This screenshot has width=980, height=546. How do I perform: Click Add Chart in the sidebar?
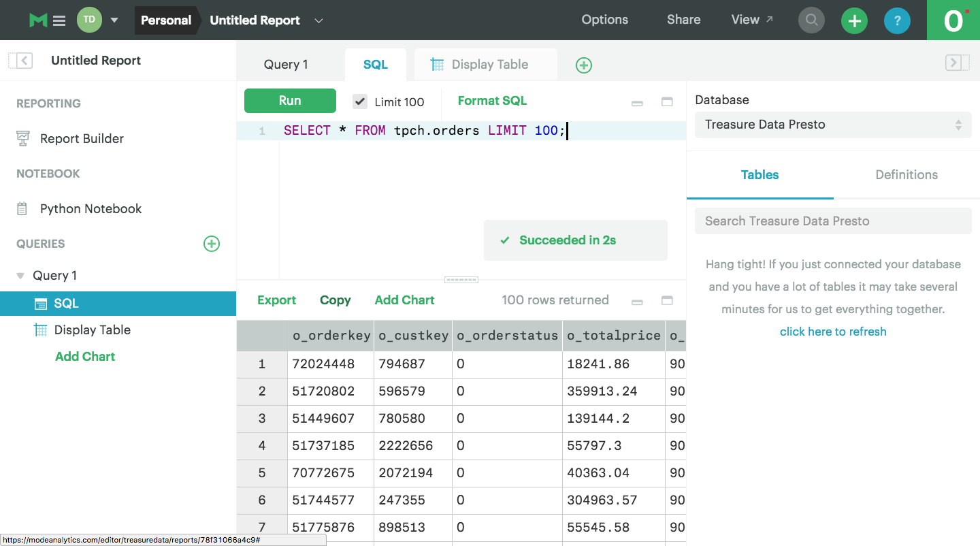[85, 357]
